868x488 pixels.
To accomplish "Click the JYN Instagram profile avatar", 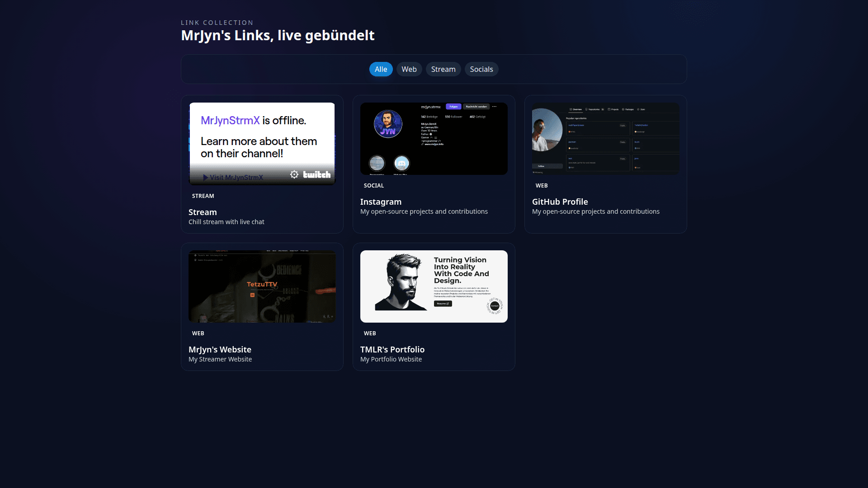I will click(388, 124).
